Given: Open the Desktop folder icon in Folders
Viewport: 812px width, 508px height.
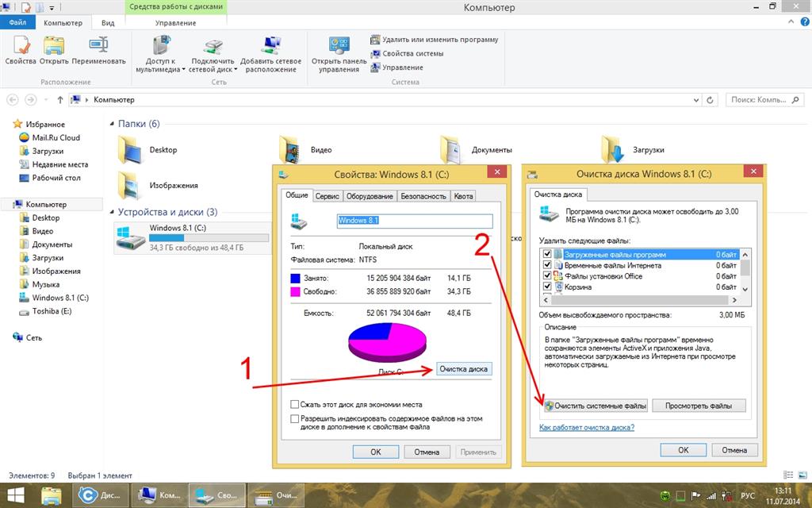Looking at the screenshot, I should point(129,150).
